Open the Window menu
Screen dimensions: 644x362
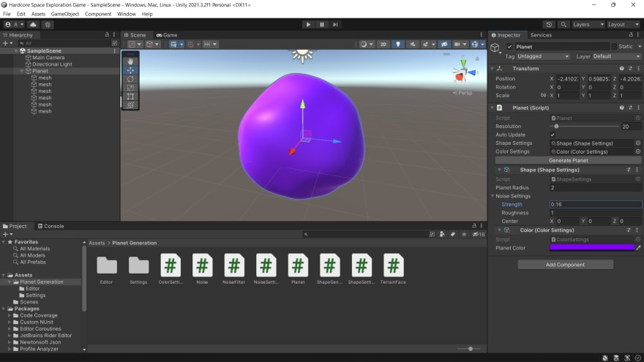[127, 14]
